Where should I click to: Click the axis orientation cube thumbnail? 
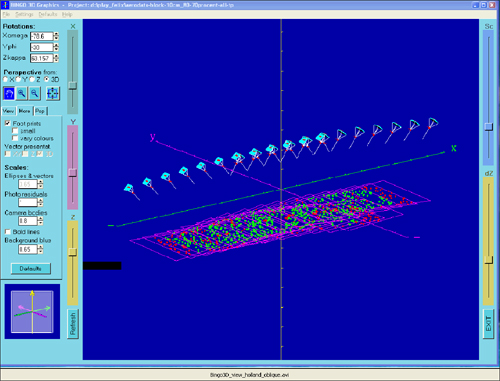pyautogui.click(x=32, y=311)
